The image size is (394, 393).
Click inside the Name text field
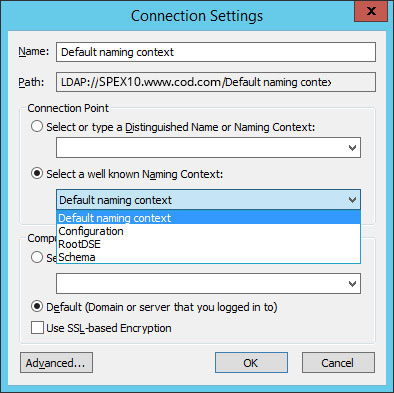216,52
